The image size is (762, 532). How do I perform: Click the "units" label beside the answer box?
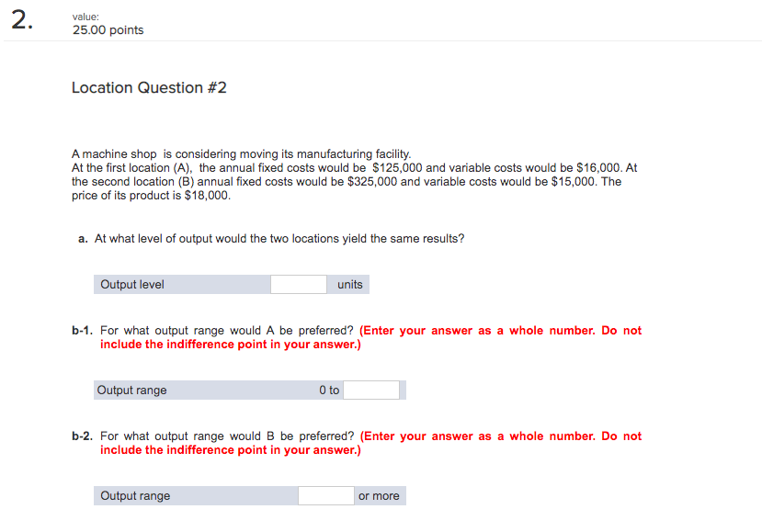tap(347, 284)
